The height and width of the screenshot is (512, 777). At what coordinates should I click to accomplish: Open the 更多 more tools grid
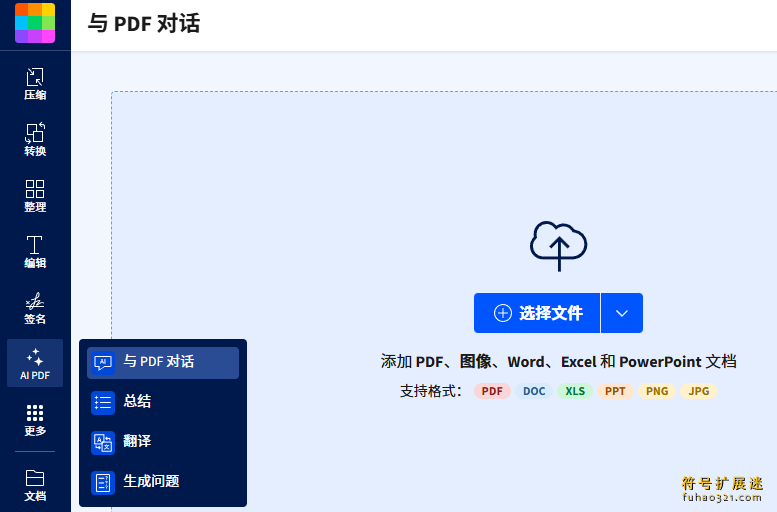35,420
